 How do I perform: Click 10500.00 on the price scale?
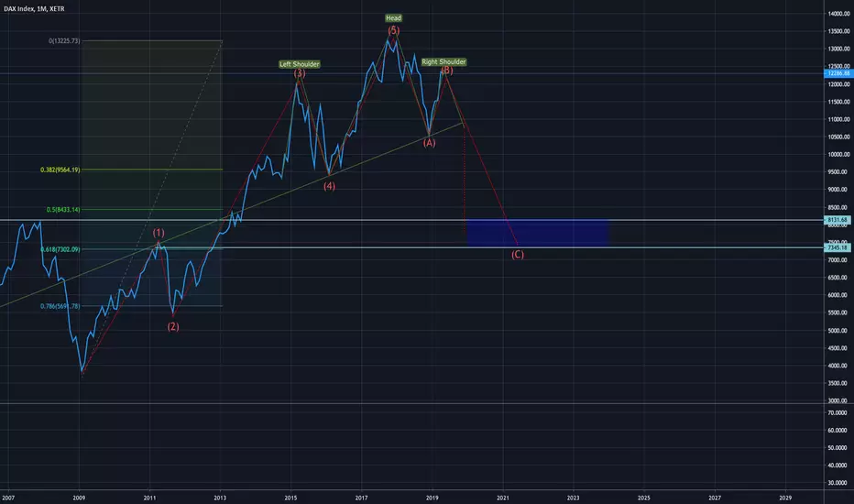(838, 137)
